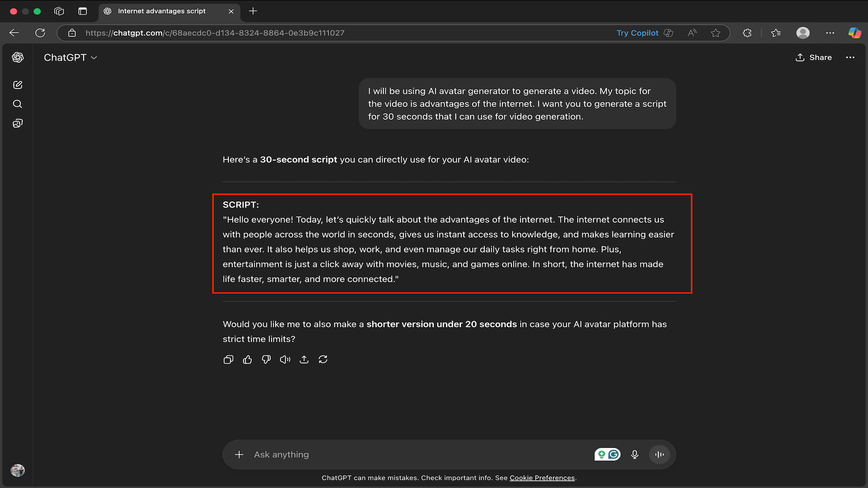Open conversation options three-dot menu
Screen dimensions: 868x488
(850, 57)
